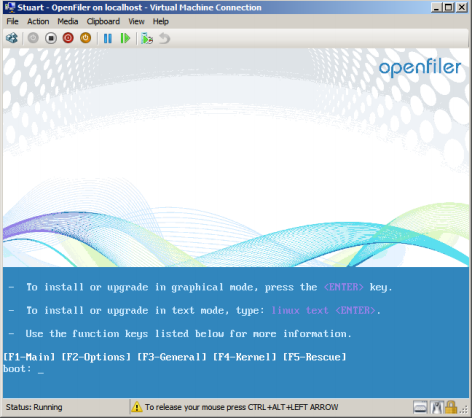472x419 pixels.
Task: Open the Action menu
Action: coord(38,22)
